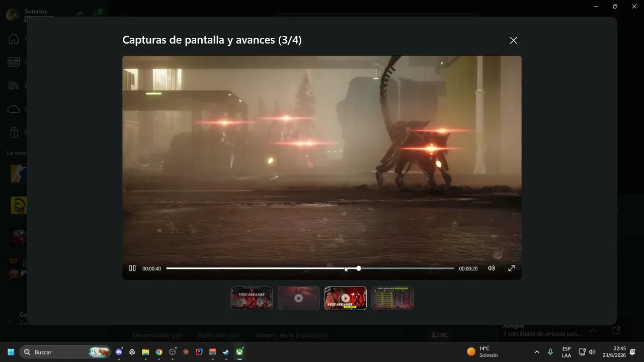This screenshot has width=644, height=362.
Task: Open Voicemeeter from the taskbar
Action: pyautogui.click(x=213, y=352)
